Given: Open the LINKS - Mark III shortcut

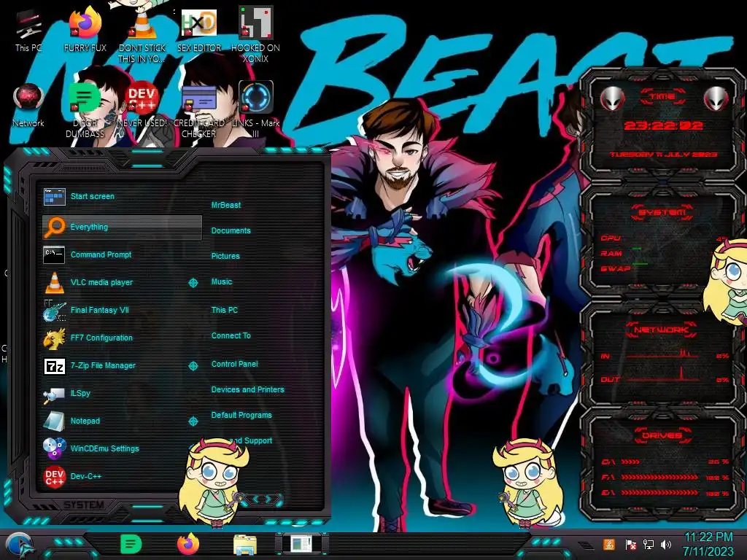Looking at the screenshot, I should click(256, 111).
